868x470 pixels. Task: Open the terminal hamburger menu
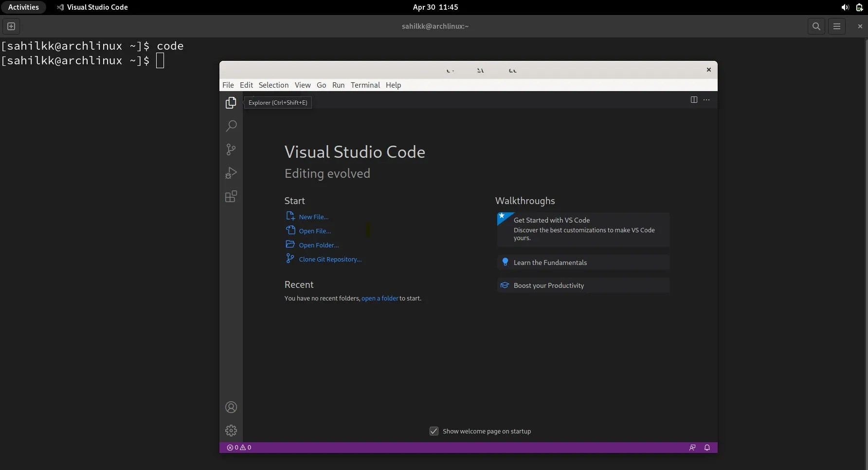[837, 26]
